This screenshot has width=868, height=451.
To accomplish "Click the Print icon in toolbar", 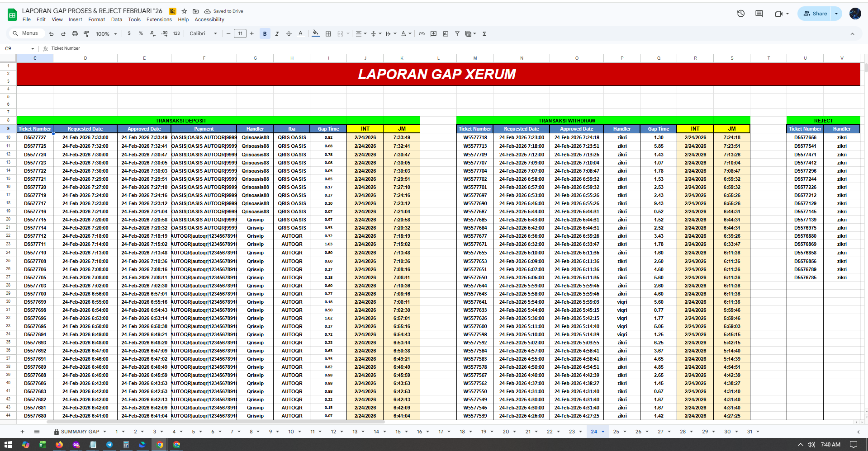I will (75, 34).
